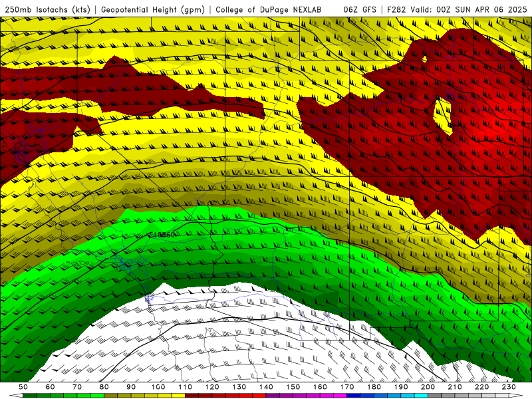
Task: Click the '110' colorbar tick label
Action: click(x=185, y=387)
